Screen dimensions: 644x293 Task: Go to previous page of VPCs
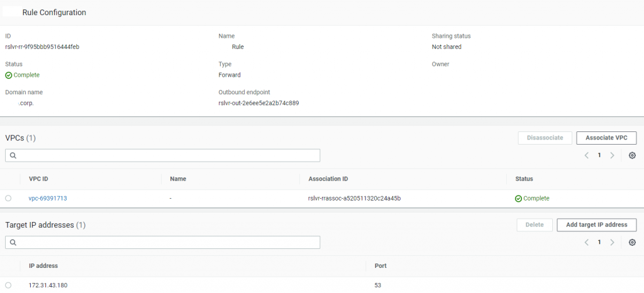586,155
